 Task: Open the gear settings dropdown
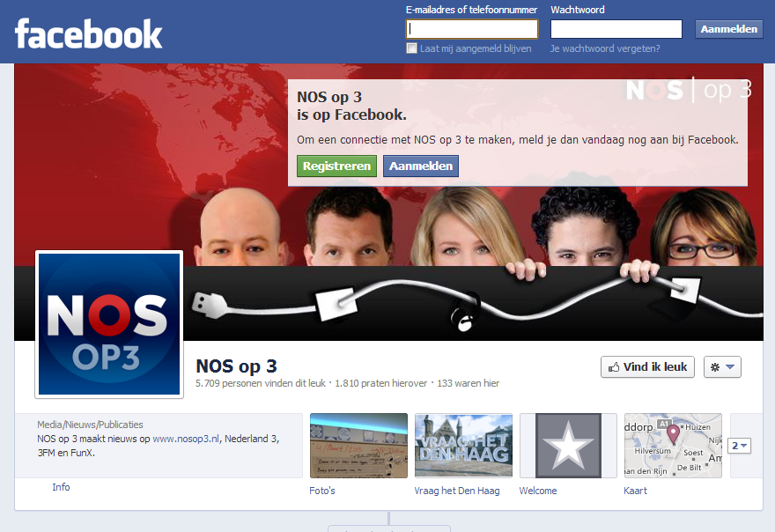coord(722,367)
